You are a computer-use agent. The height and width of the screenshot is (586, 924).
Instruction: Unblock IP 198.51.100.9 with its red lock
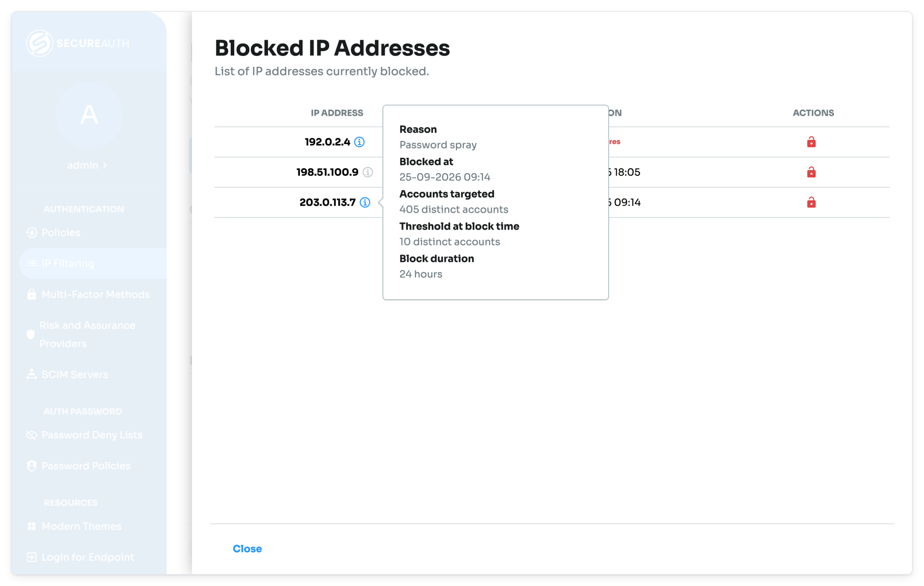(x=811, y=172)
